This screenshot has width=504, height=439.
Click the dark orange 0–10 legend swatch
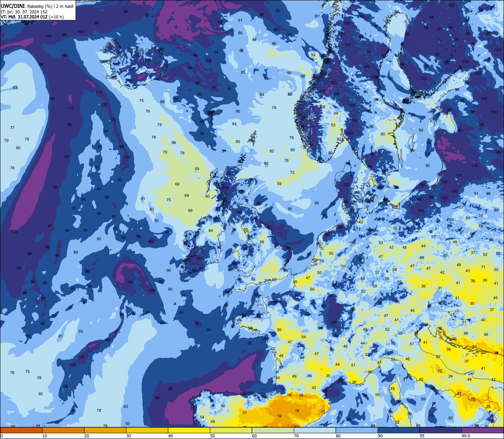coord(21,430)
